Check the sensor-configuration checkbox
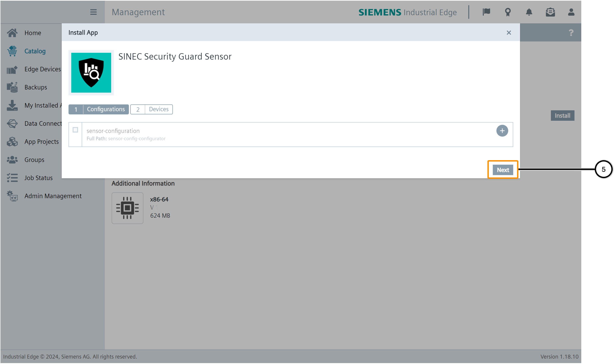 [x=75, y=130]
